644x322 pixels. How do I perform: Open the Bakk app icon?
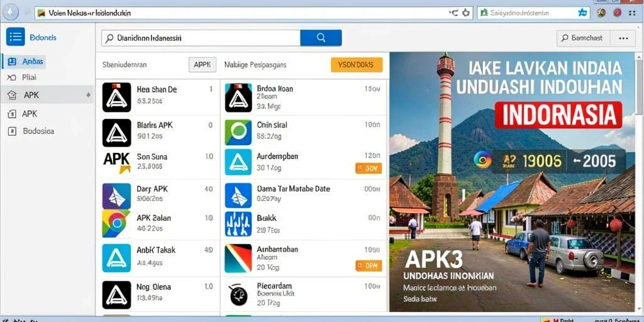(x=238, y=224)
